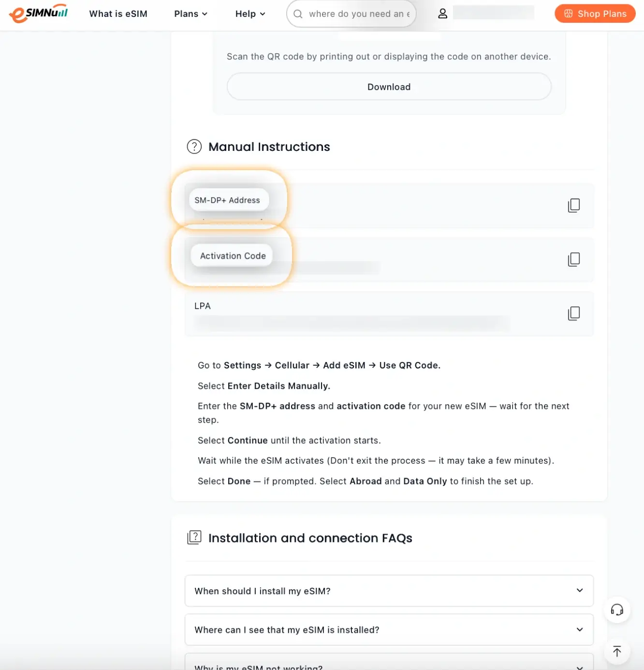Open the Help dropdown menu
Image resolution: width=644 pixels, height=670 pixels.
[x=249, y=14]
